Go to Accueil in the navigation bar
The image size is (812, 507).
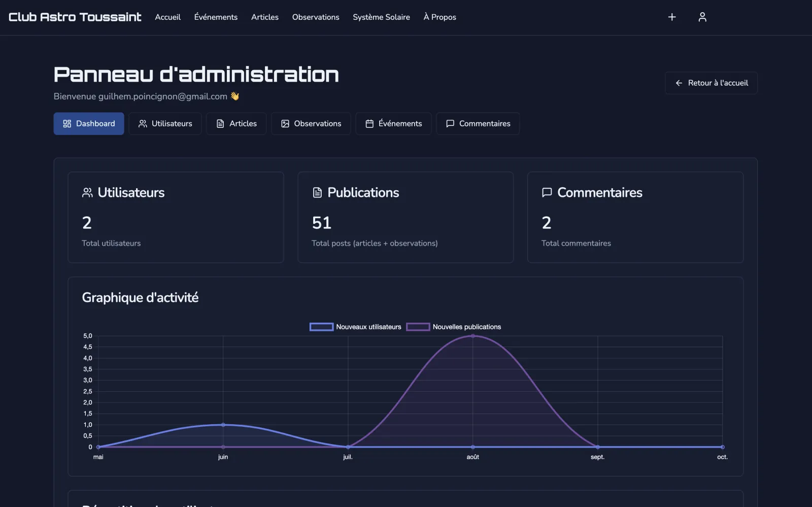tap(168, 17)
